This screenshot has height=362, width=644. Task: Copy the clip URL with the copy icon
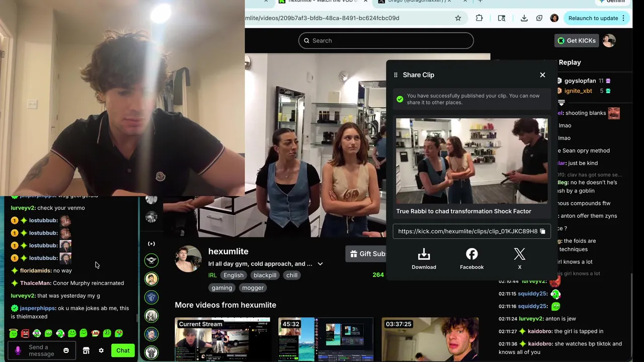(x=542, y=231)
